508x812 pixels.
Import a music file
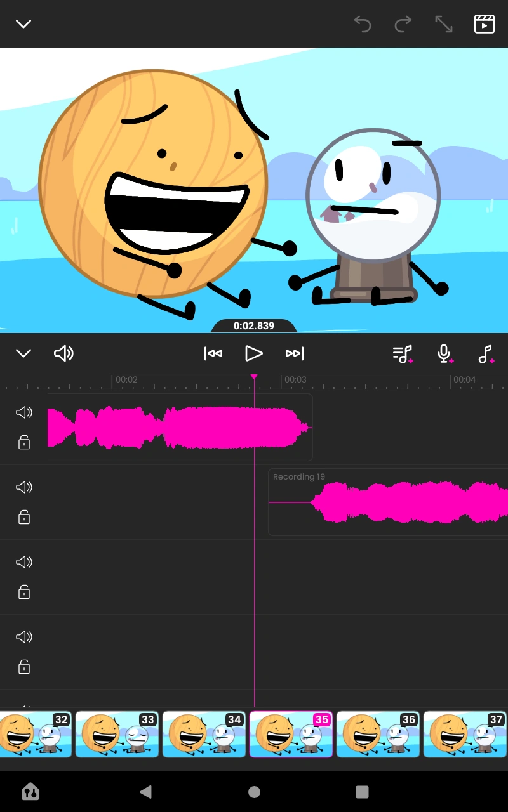[x=486, y=354]
